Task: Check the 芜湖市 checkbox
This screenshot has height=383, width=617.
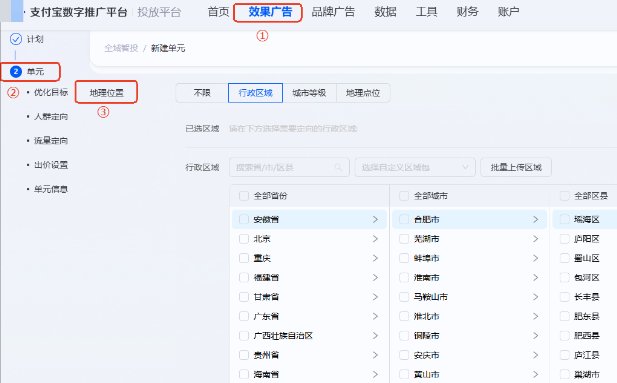Action: coord(404,239)
